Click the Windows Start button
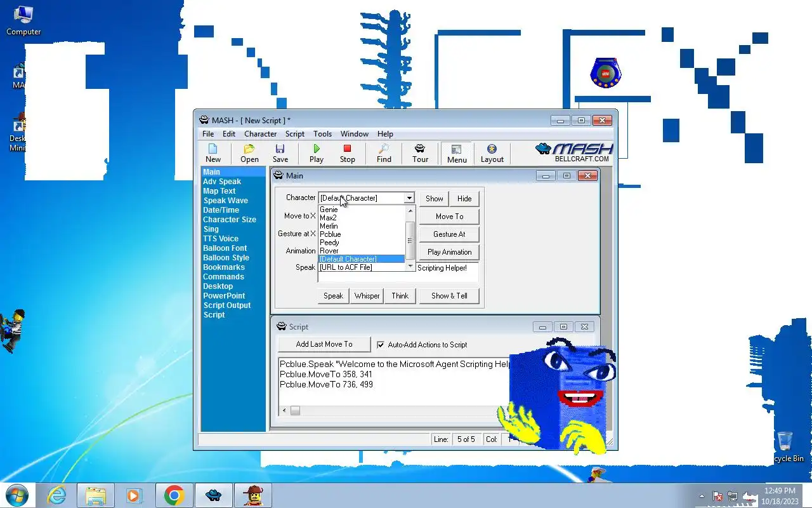This screenshot has height=508, width=812. pos(17,495)
